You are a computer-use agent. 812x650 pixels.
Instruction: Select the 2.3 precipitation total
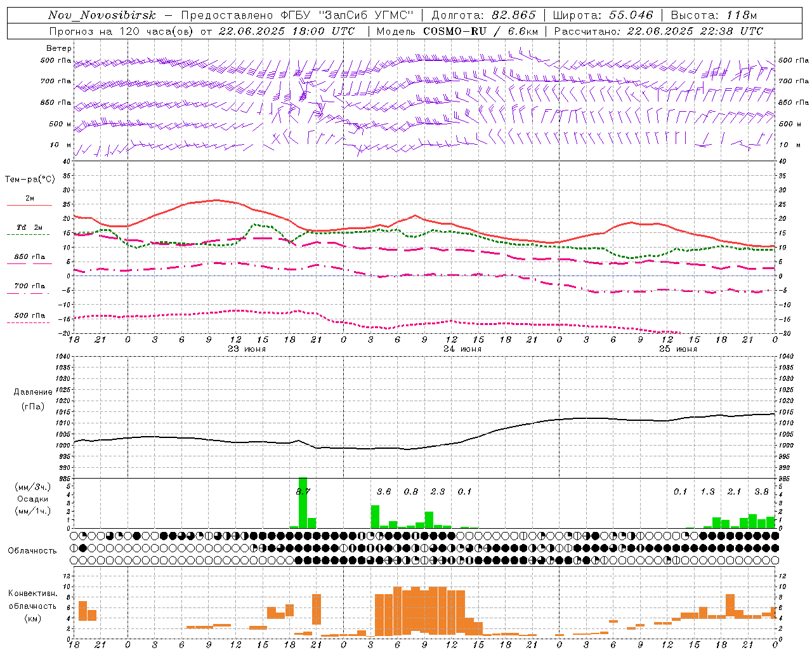click(x=438, y=491)
